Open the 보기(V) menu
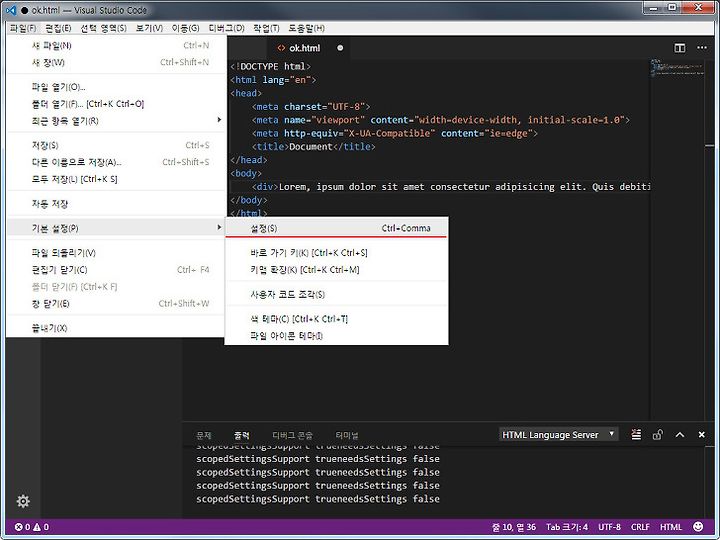The width and height of the screenshot is (720, 540). click(x=149, y=28)
